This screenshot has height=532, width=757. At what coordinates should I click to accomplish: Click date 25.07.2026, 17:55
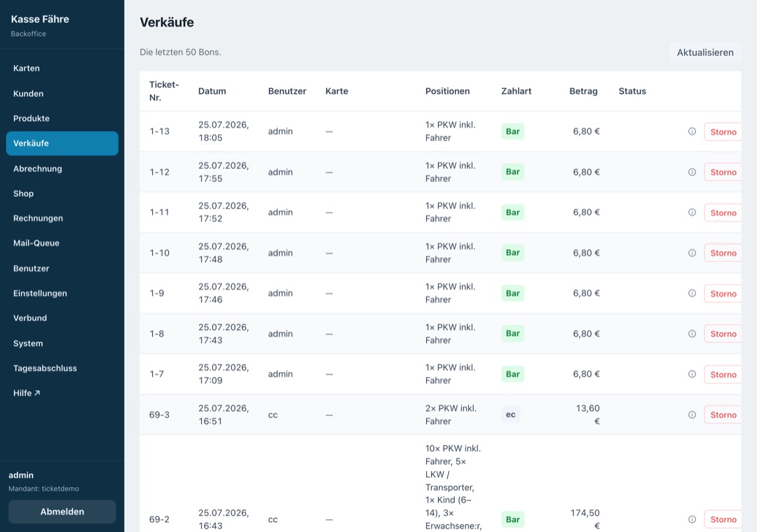click(x=224, y=172)
